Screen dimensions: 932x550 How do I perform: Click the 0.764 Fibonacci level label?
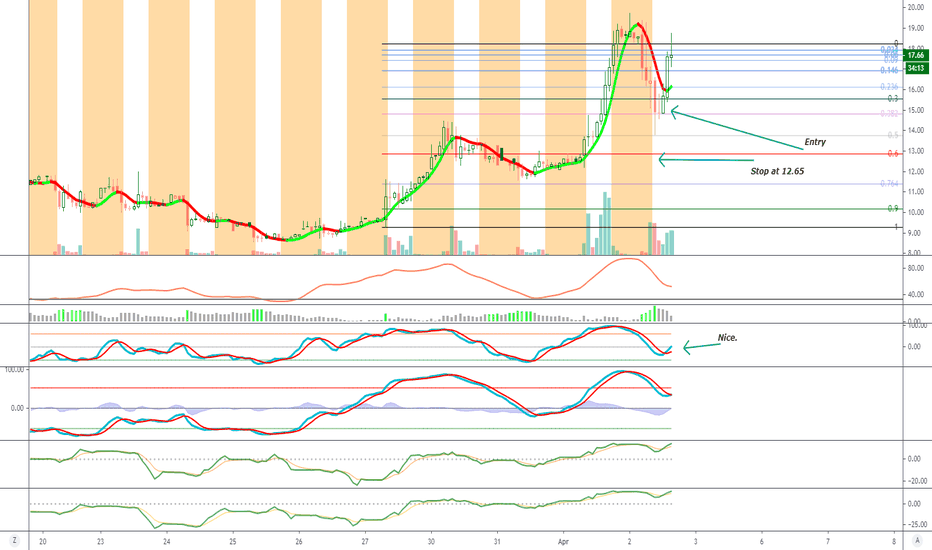click(889, 184)
